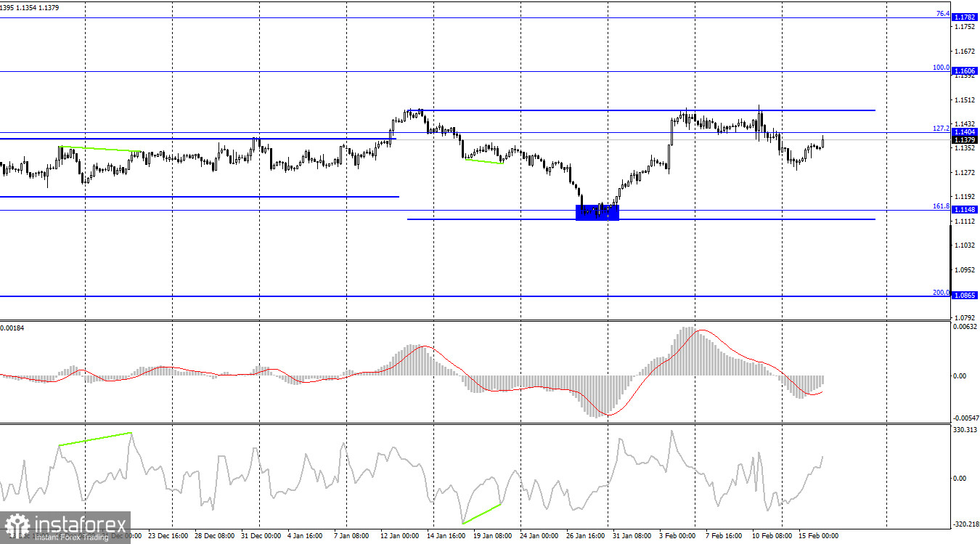Click the 19 Jan 08:00 date label
This screenshot has width=980, height=544.
[494, 537]
